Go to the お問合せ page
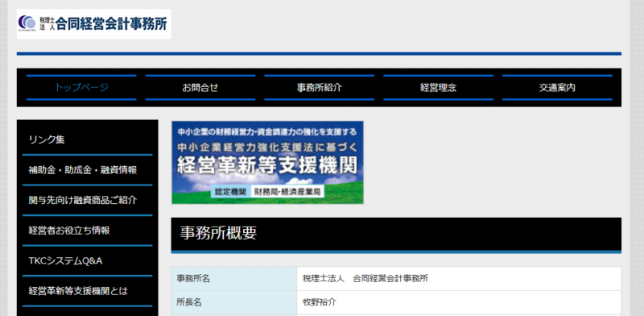This screenshot has height=316, width=644. coord(200,88)
